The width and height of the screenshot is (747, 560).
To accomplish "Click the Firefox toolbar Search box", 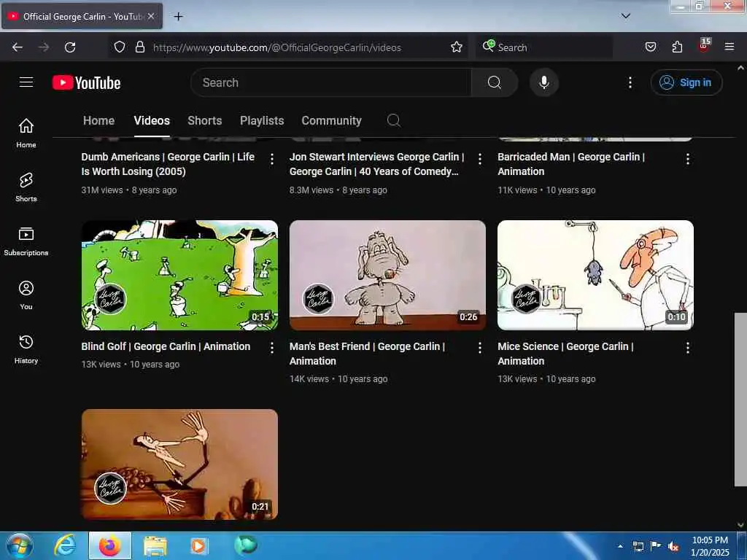I will [544, 47].
